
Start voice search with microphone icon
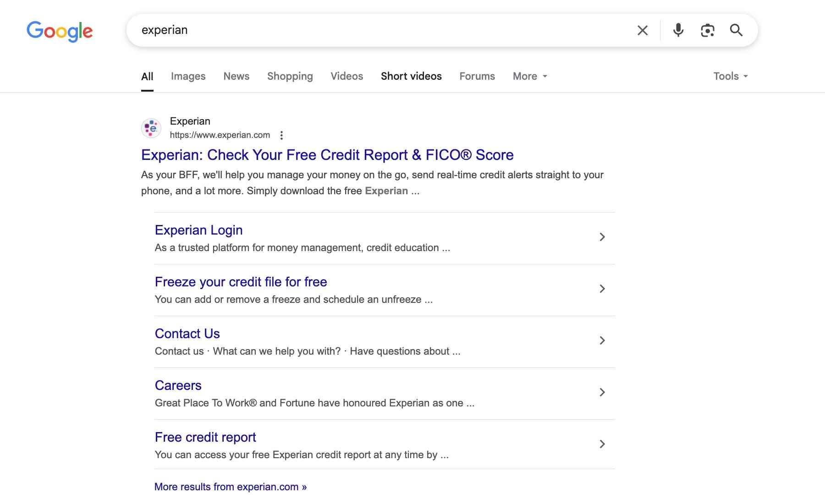coord(678,30)
